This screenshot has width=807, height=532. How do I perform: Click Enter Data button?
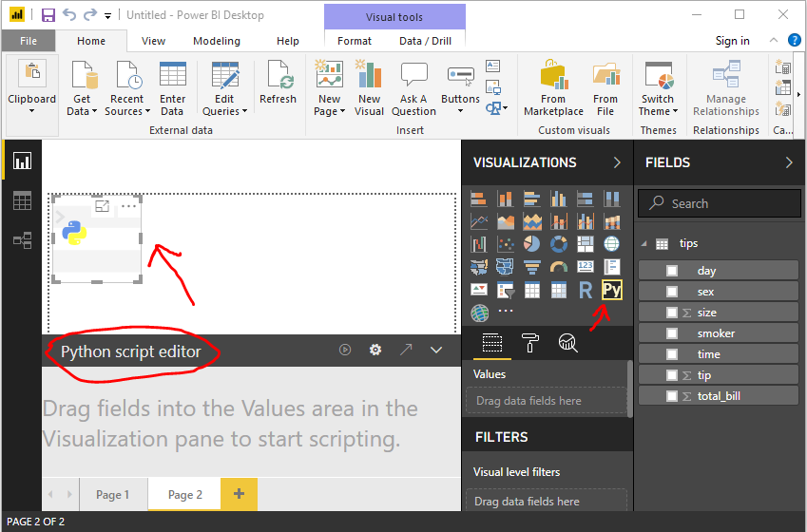coord(172,88)
